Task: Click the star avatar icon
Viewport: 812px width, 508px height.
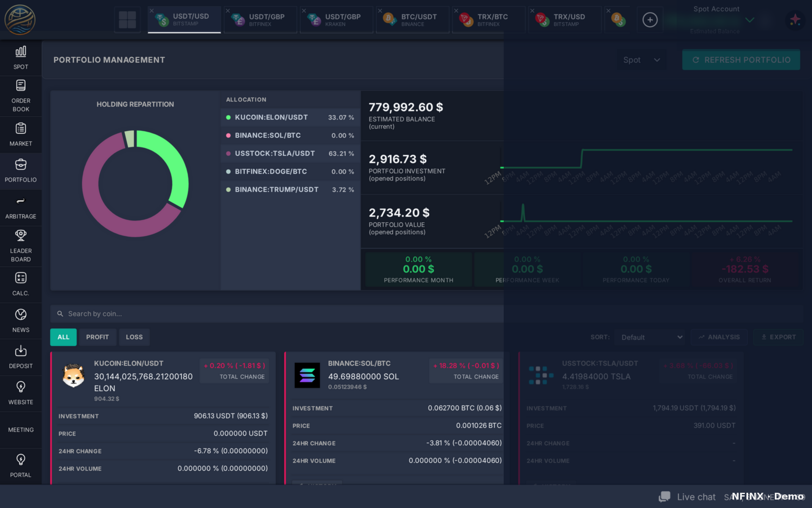Action: point(795,19)
